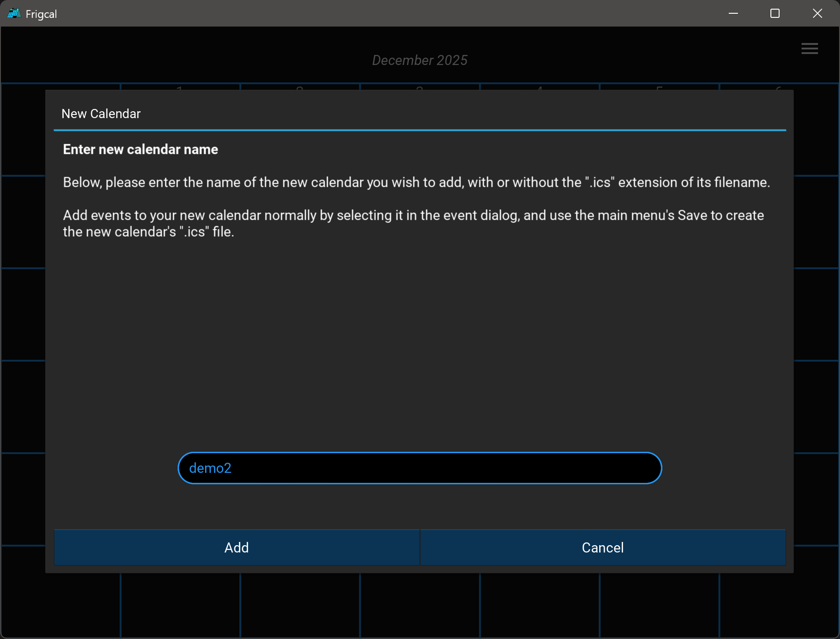Click the Frigcal title bar text
Viewport: 840px width, 639px height.
pyautogui.click(x=41, y=14)
